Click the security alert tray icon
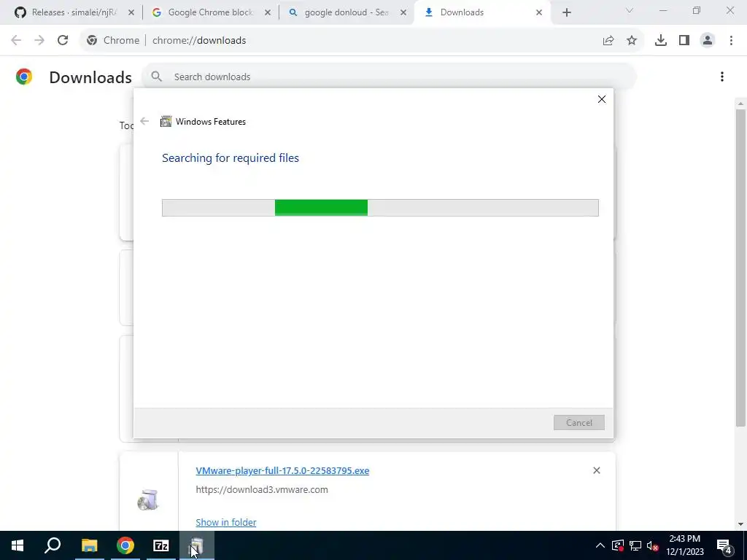The width and height of the screenshot is (747, 560). tap(617, 545)
